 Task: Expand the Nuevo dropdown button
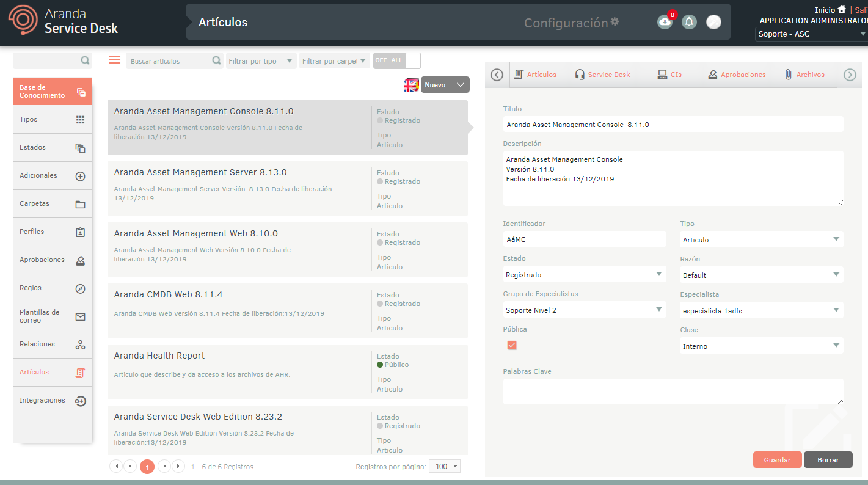(445, 85)
